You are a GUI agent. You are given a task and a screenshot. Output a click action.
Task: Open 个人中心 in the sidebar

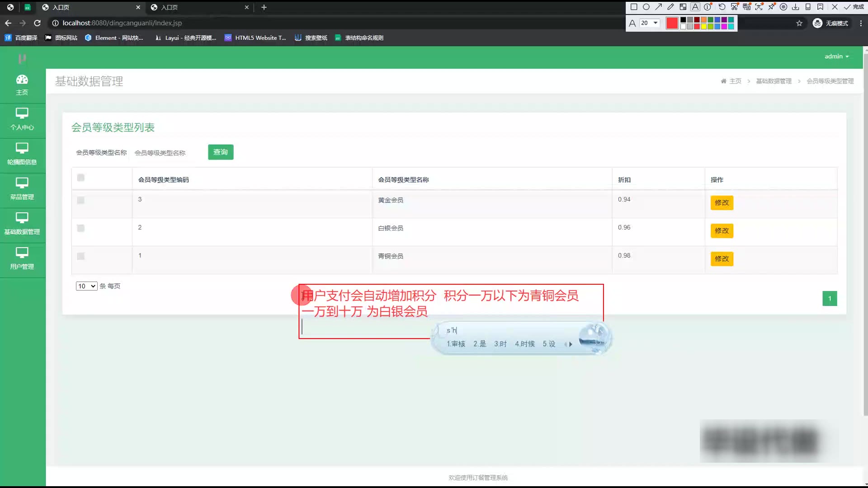[22, 120]
